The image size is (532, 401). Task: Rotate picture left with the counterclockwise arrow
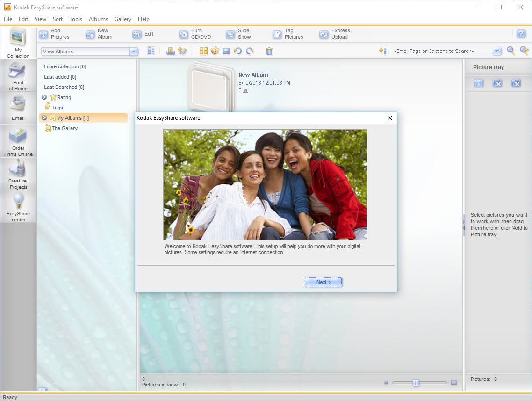[x=238, y=51]
